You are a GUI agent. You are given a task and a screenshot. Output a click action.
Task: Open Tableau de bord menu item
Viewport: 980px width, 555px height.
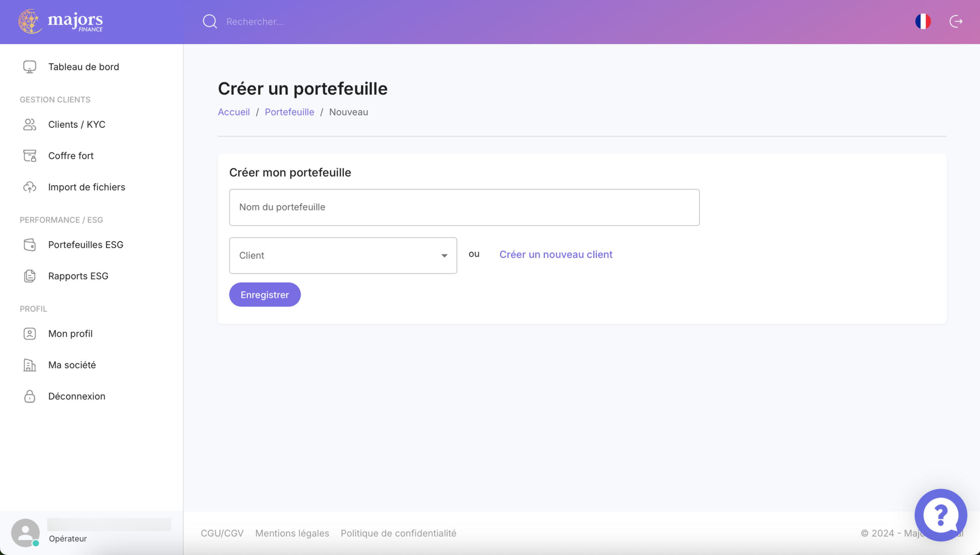pyautogui.click(x=83, y=67)
